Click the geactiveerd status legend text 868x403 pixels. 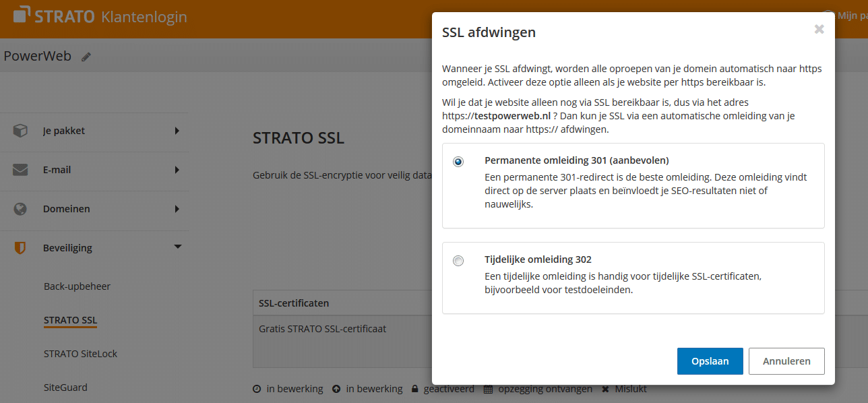click(449, 389)
